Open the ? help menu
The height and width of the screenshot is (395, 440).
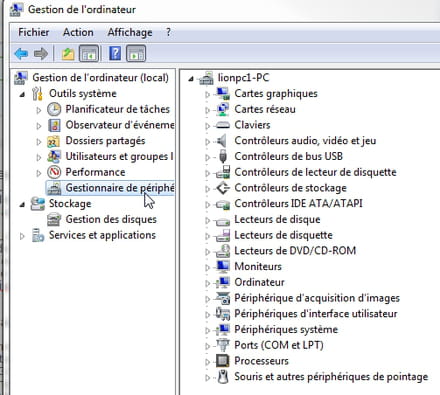[x=168, y=32]
